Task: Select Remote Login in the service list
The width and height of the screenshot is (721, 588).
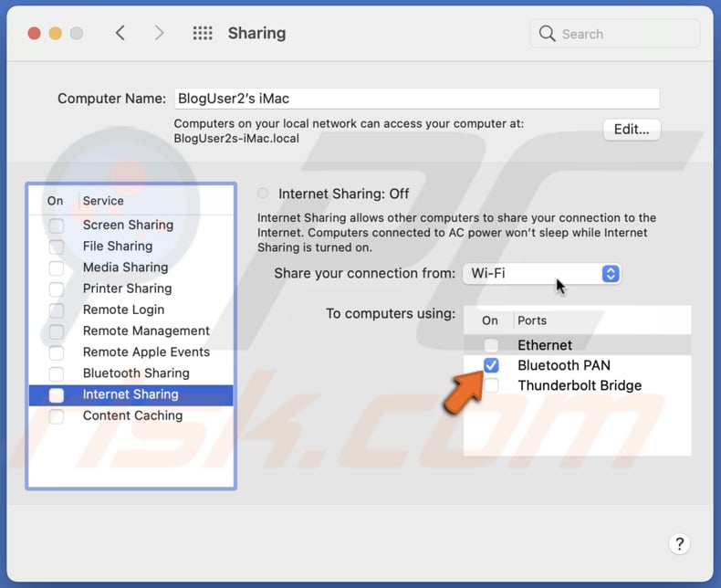Action: tap(123, 310)
